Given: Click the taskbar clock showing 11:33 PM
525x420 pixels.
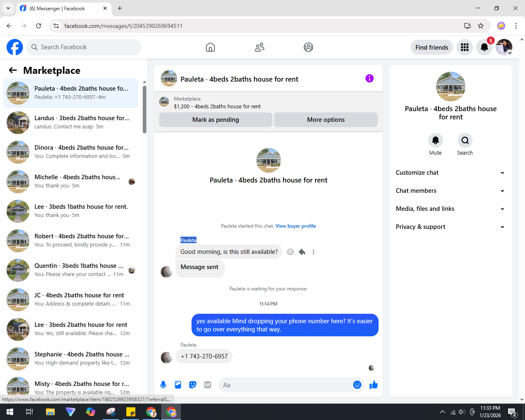Looking at the screenshot, I should (x=490, y=412).
